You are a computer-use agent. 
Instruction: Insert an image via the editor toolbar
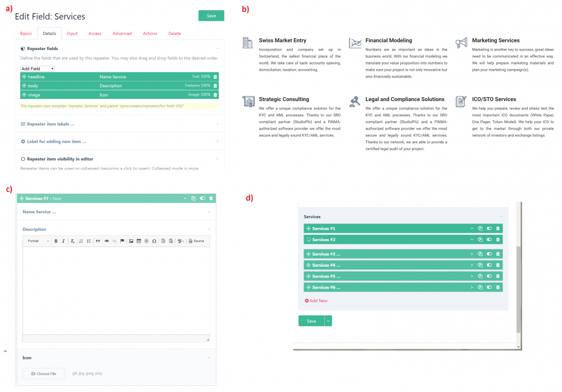(130, 241)
